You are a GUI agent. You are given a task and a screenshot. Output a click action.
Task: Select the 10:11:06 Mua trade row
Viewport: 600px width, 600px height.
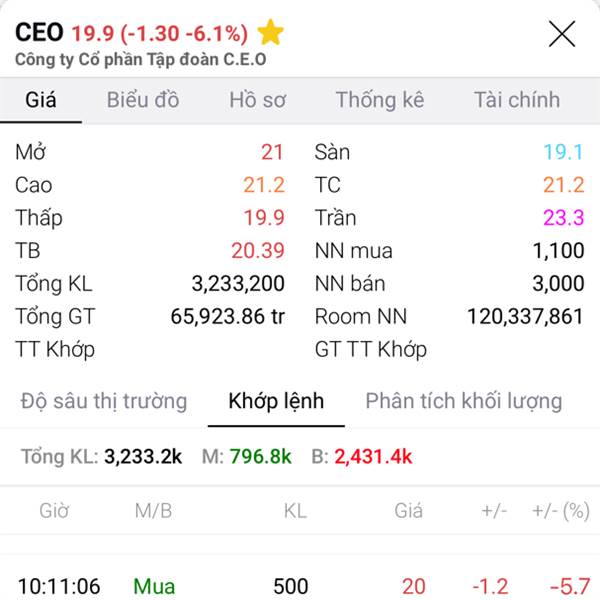(x=300, y=586)
